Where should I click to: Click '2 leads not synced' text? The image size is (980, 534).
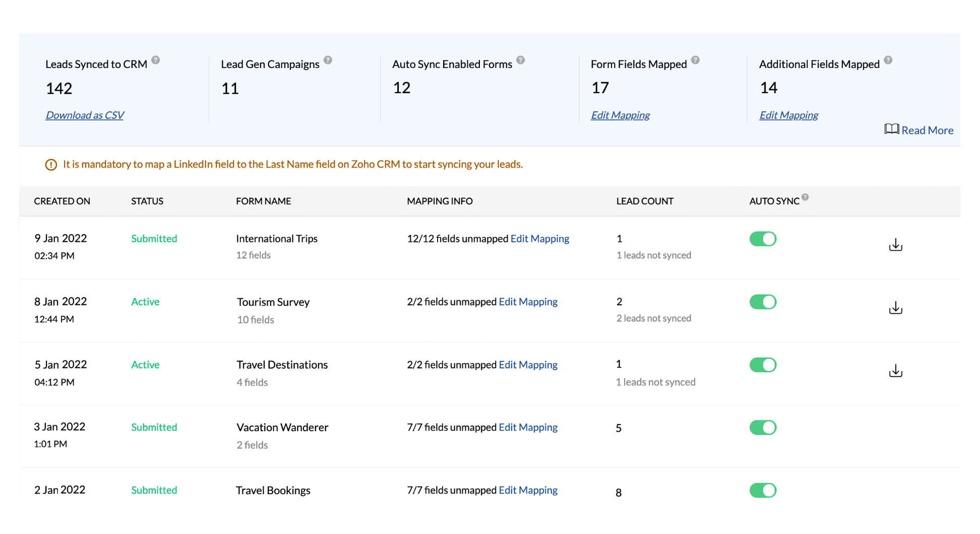[x=653, y=318]
